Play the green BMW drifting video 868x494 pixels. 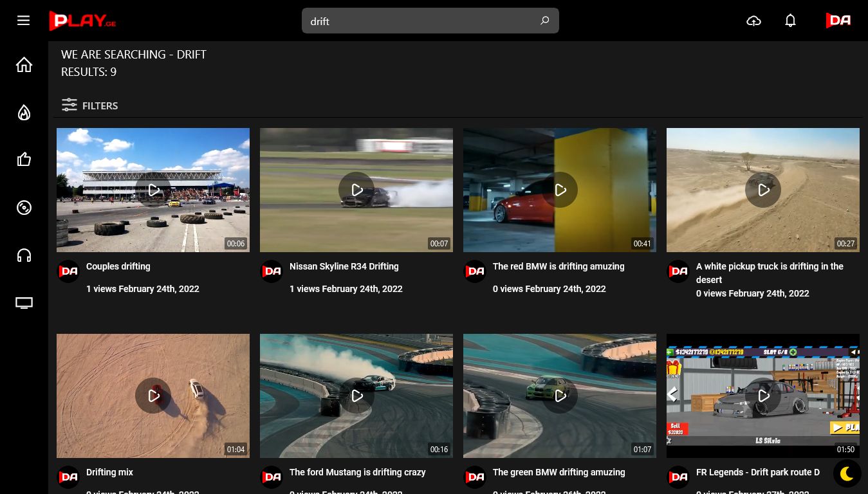(x=560, y=396)
